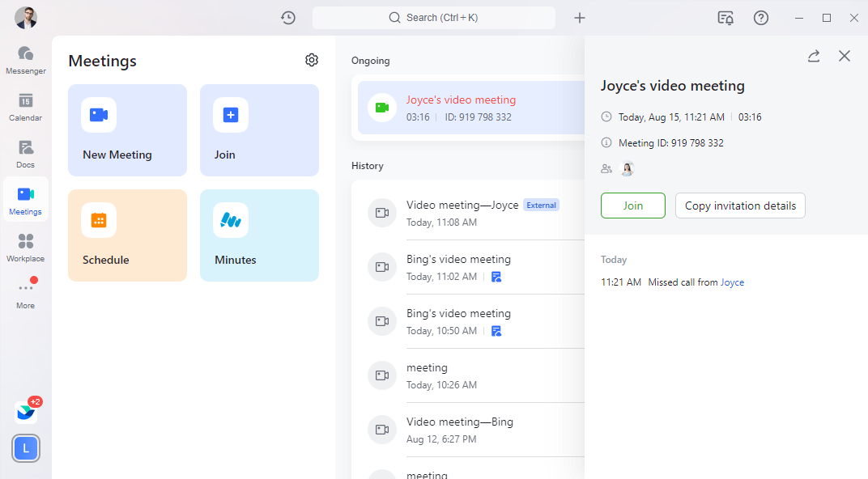Open the history clock icon in top bar
The height and width of the screenshot is (479, 868).
288,18
